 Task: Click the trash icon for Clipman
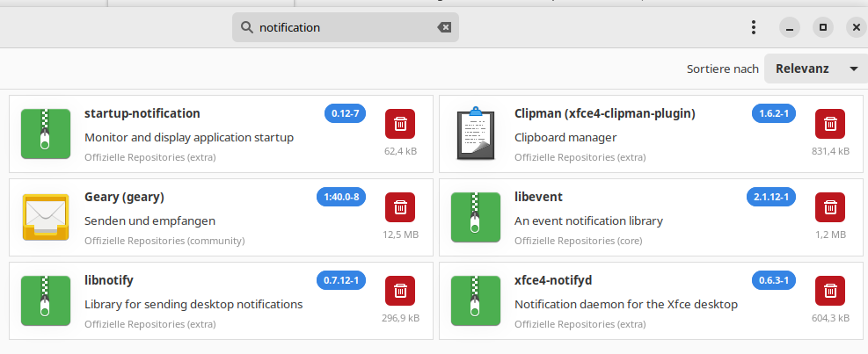coord(829,124)
